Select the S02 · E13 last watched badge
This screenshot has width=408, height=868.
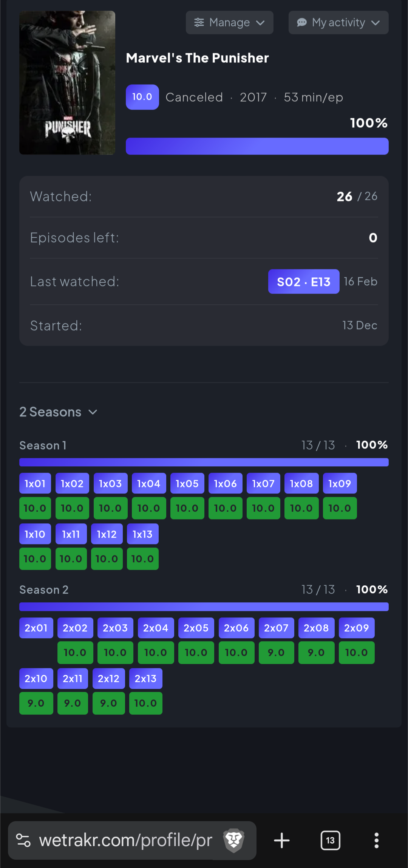click(x=304, y=282)
